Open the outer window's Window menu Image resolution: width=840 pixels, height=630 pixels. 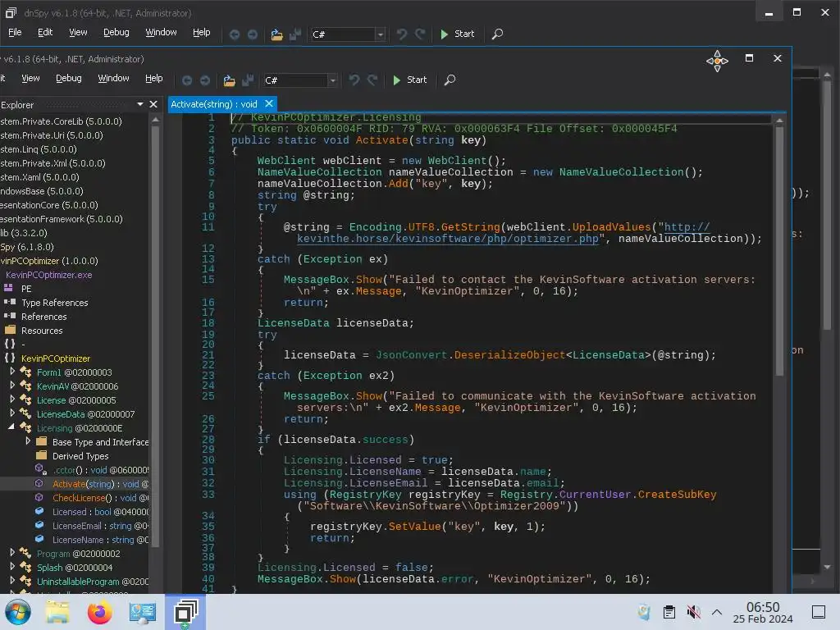point(161,32)
